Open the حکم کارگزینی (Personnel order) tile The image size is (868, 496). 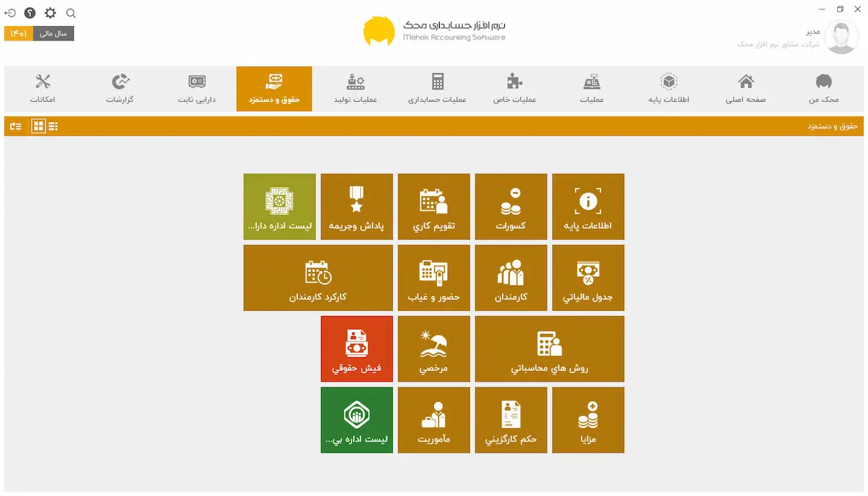511,419
